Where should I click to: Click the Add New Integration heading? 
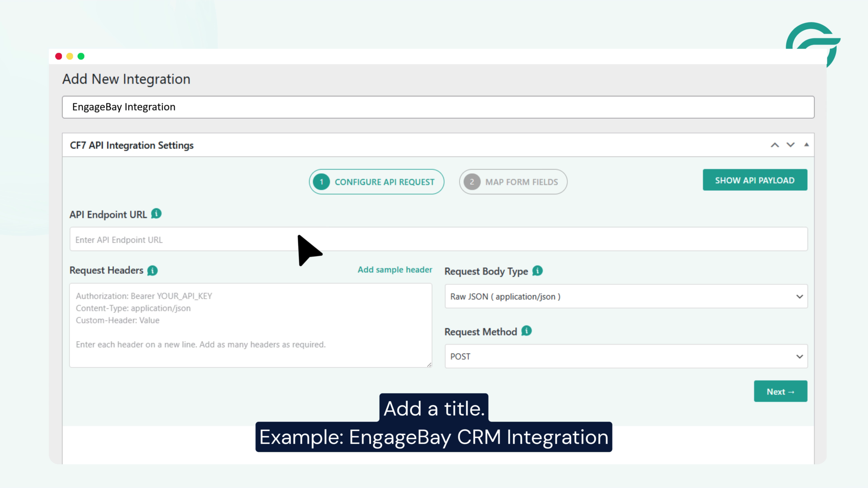pos(126,79)
